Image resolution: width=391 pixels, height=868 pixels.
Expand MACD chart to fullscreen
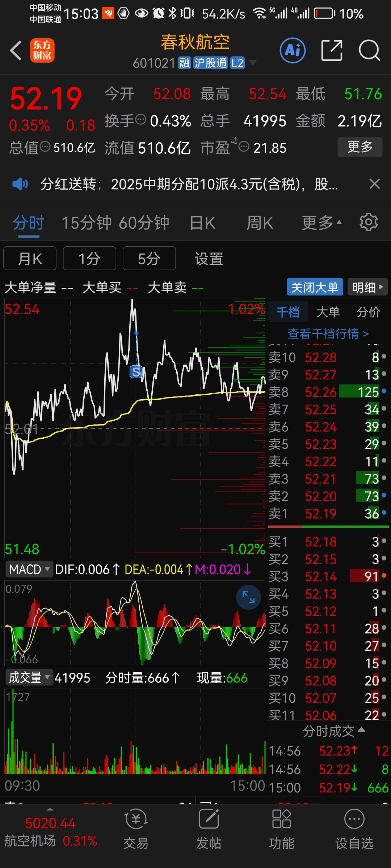pos(248,597)
